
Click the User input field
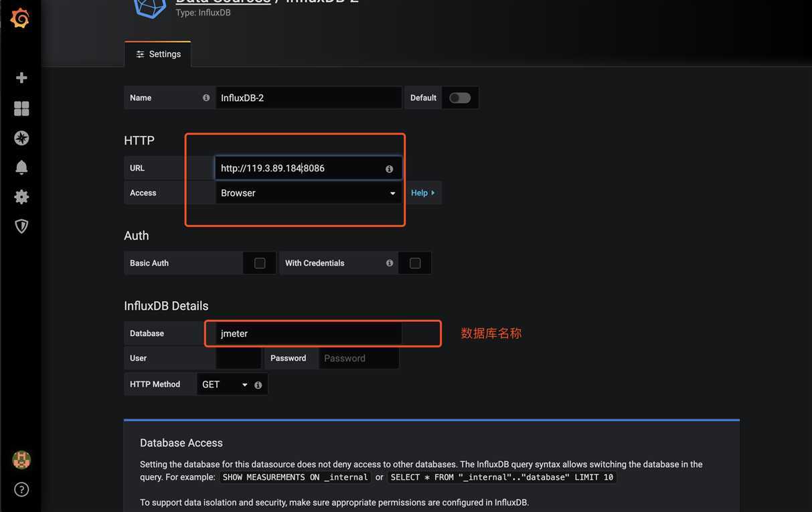point(238,358)
